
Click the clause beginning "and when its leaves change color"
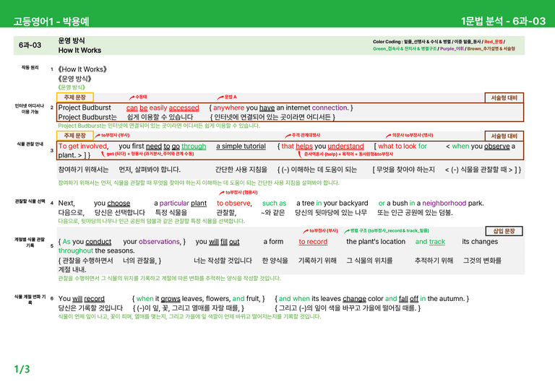[x=371, y=299]
